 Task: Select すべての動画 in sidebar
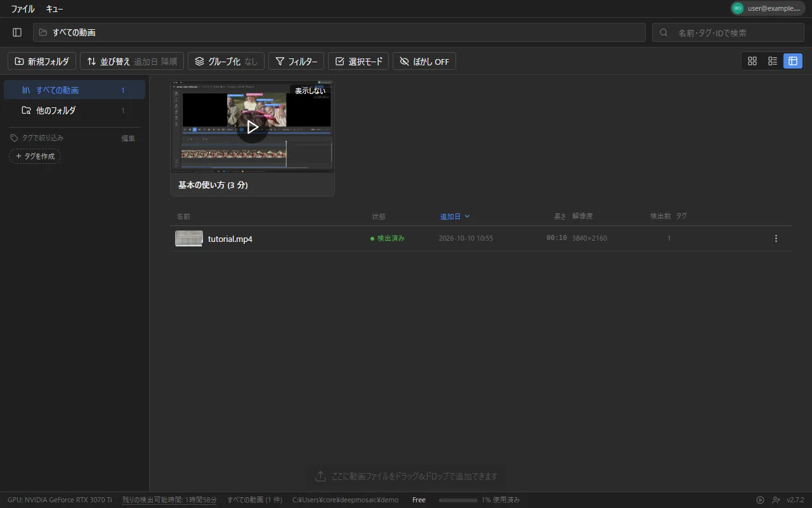click(74, 90)
